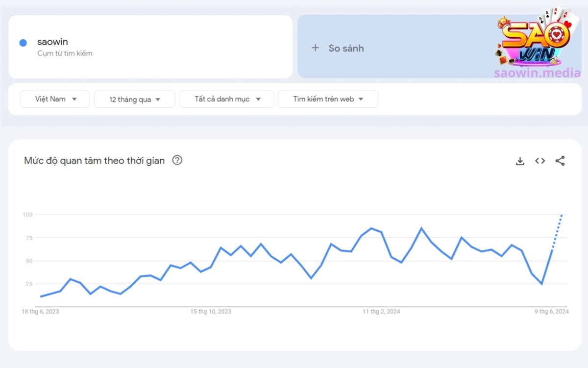Download the interest-over-time chart data
The width and height of the screenshot is (588, 368).
(520, 161)
